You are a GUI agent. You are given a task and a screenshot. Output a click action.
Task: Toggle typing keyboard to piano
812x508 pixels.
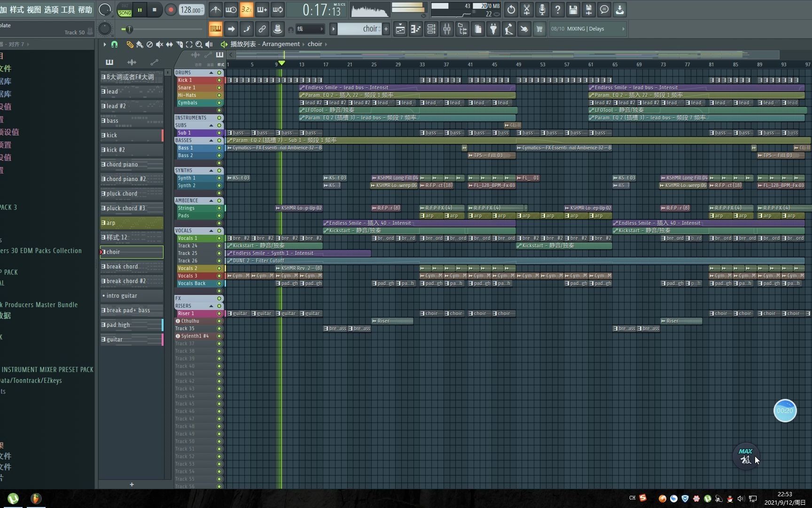pyautogui.click(x=215, y=29)
